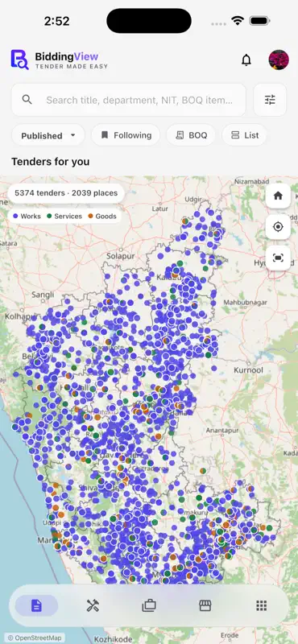298x644 pixels.
Task: Tap the Sangli map label
Action: point(43,295)
